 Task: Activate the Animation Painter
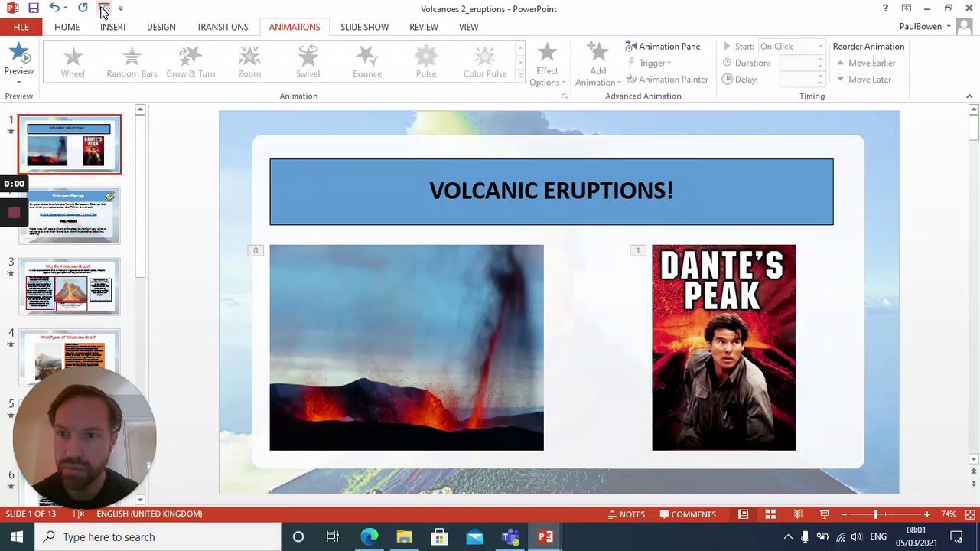click(x=666, y=80)
